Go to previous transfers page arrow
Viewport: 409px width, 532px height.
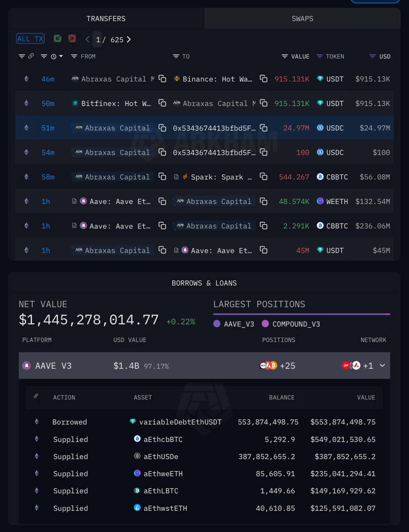87,39
